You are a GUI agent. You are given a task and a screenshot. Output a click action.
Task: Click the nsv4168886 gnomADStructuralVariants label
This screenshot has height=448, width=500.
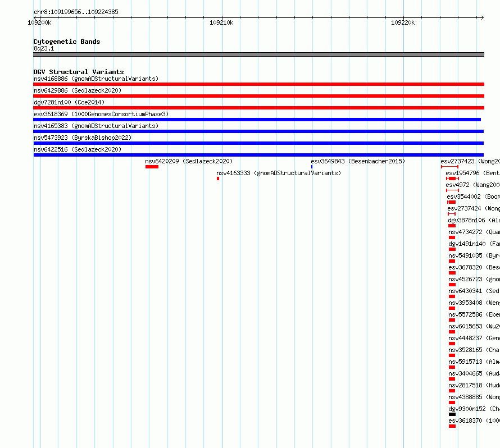pos(96,79)
